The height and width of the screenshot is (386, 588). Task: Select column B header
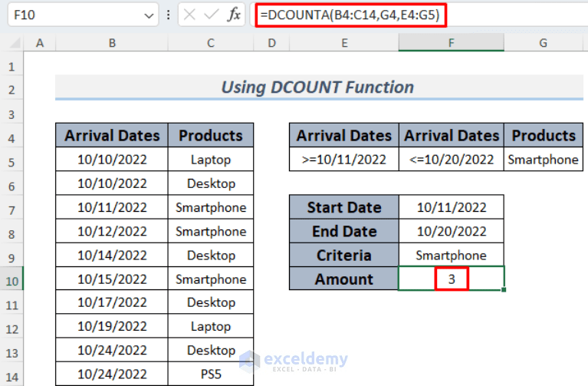[x=112, y=43]
